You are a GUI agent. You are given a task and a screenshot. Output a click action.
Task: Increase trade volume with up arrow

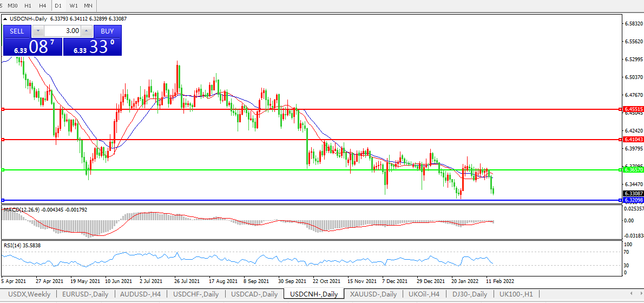click(87, 31)
